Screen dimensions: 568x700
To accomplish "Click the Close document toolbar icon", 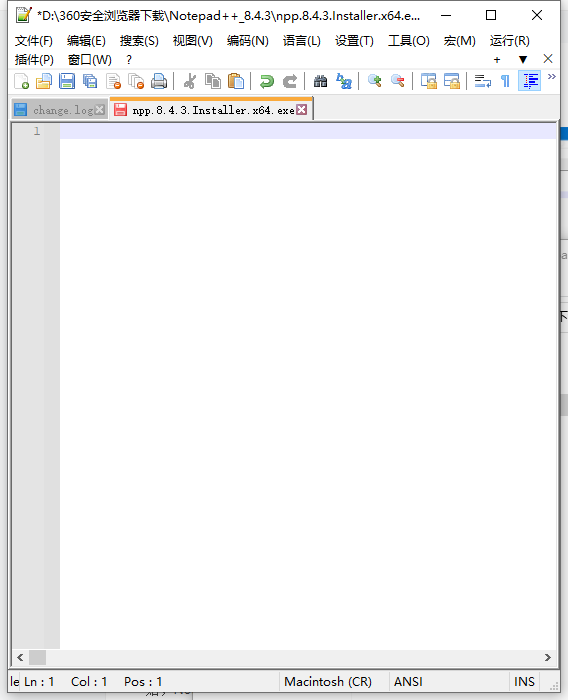I will pos(113,81).
